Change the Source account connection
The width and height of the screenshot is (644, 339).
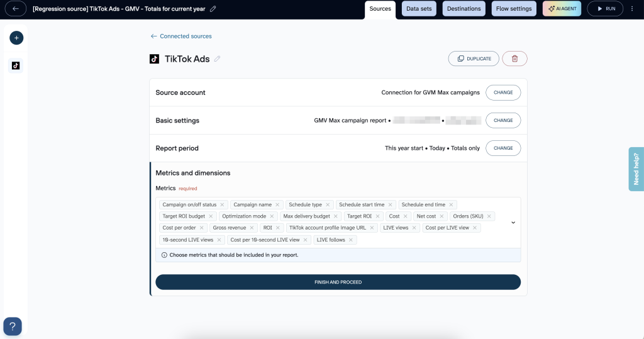(x=503, y=92)
